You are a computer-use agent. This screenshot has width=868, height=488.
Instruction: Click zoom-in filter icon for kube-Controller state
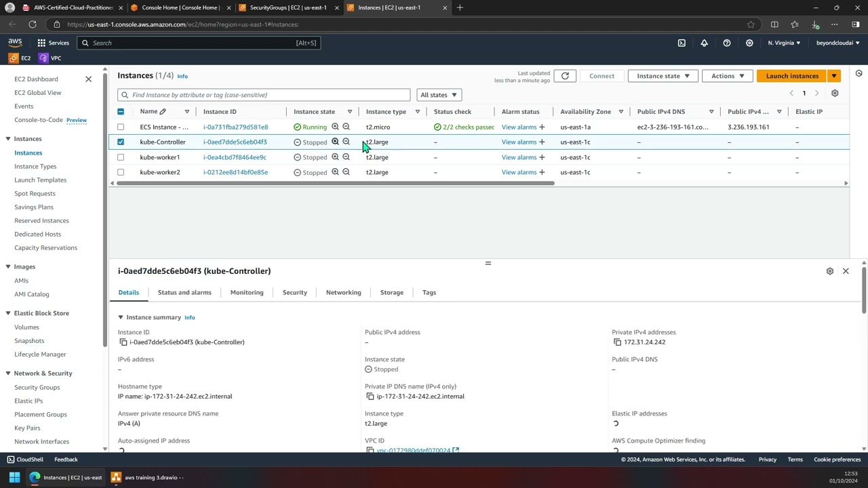click(x=335, y=142)
